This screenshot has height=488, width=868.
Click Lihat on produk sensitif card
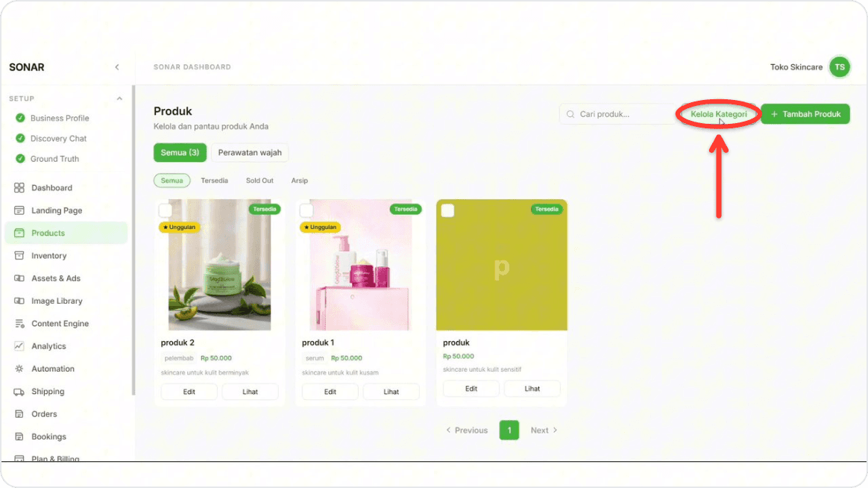(x=532, y=389)
